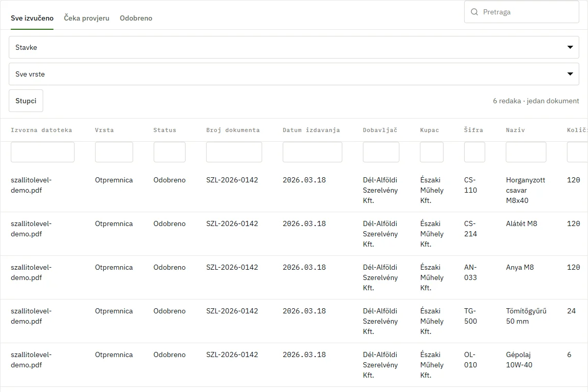Click the Broj dokumenta column header
Image resolution: width=588 pixels, height=392 pixels.
[233, 130]
